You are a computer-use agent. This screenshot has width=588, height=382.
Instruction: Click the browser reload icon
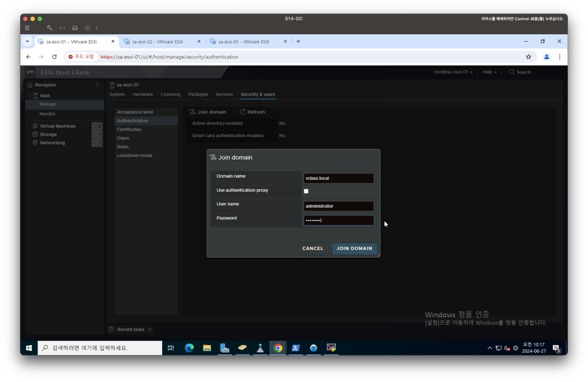pyautogui.click(x=54, y=57)
